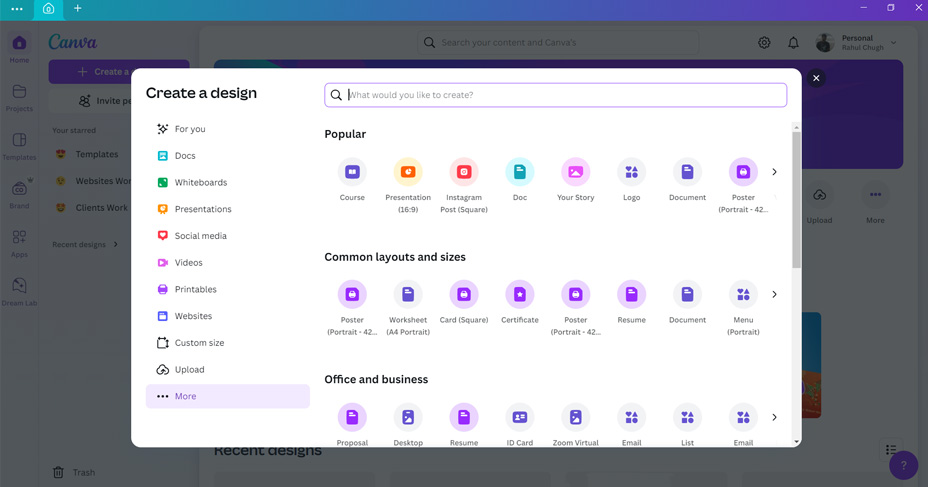The width and height of the screenshot is (928, 487).
Task: Open Brand in the left sidebar
Action: (x=19, y=195)
